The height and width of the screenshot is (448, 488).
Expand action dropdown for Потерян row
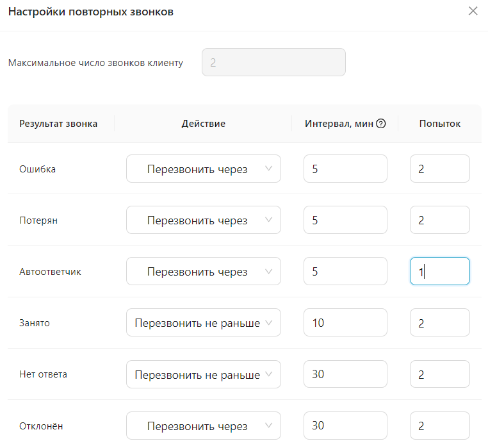(x=203, y=220)
